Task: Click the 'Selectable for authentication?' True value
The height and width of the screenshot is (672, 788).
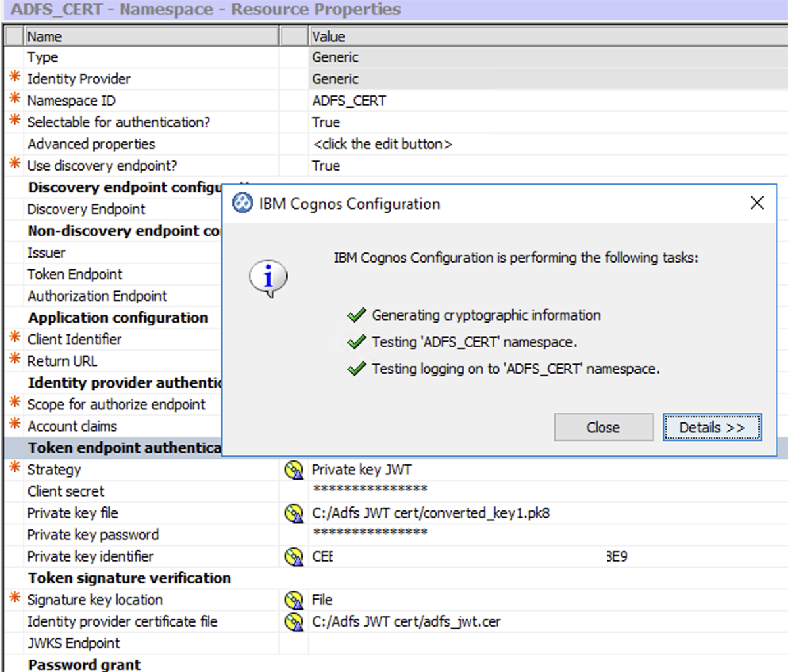Action: [x=326, y=122]
